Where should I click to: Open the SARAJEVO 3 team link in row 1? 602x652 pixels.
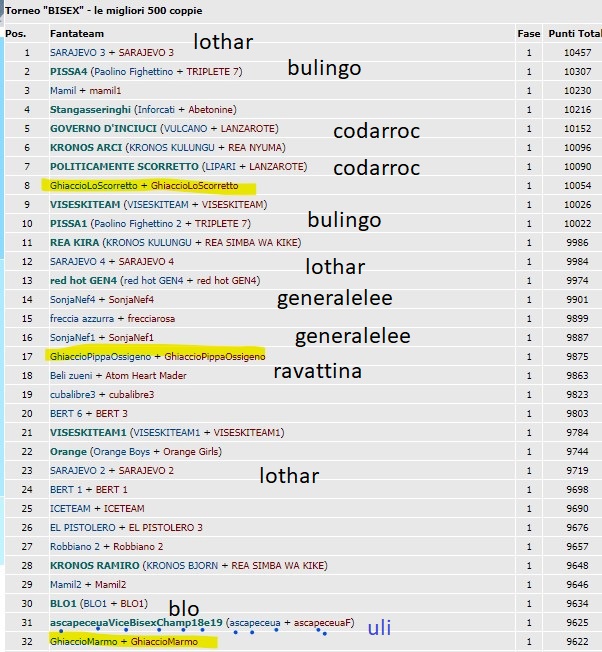point(78,53)
